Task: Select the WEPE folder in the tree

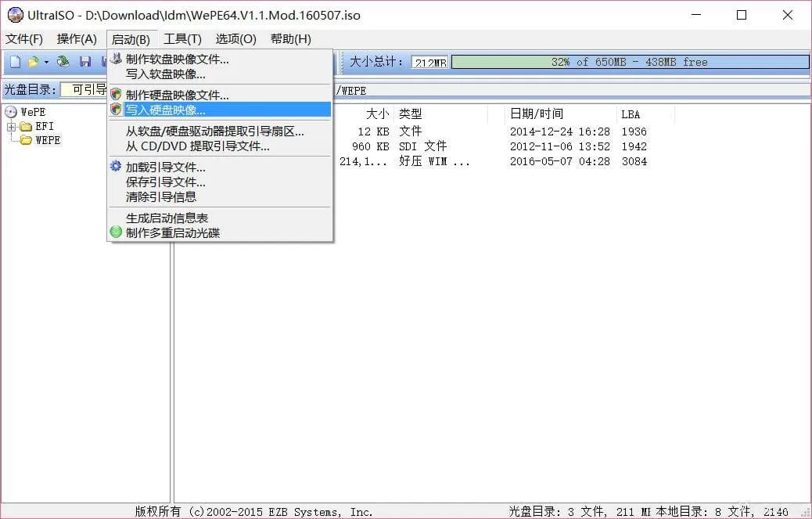Action: pyautogui.click(x=48, y=140)
